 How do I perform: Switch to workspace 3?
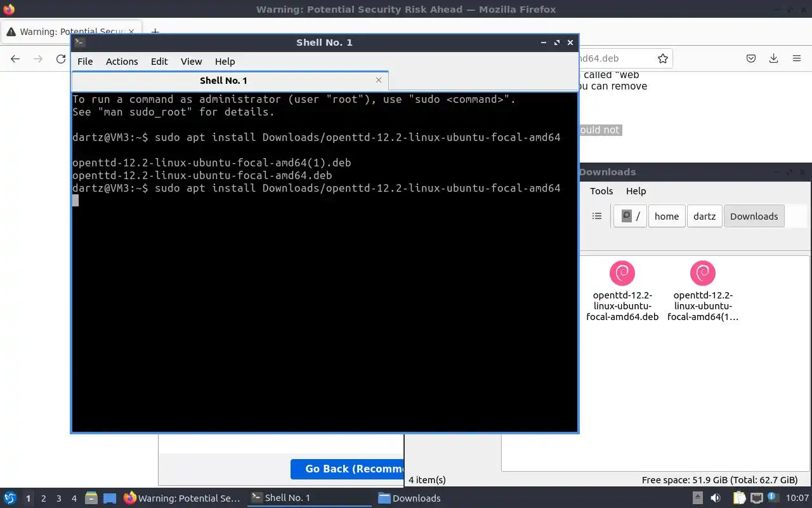(59, 498)
